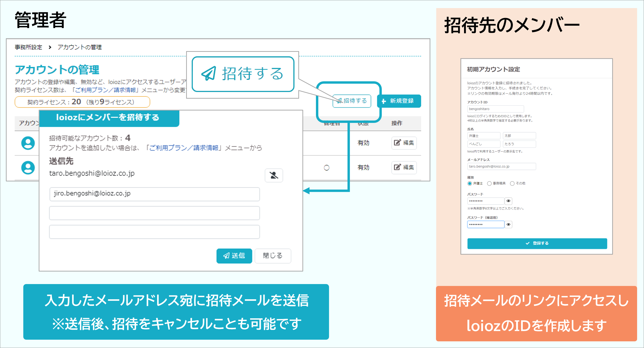Click 有効 status in second row
644x348 pixels.
[363, 168]
